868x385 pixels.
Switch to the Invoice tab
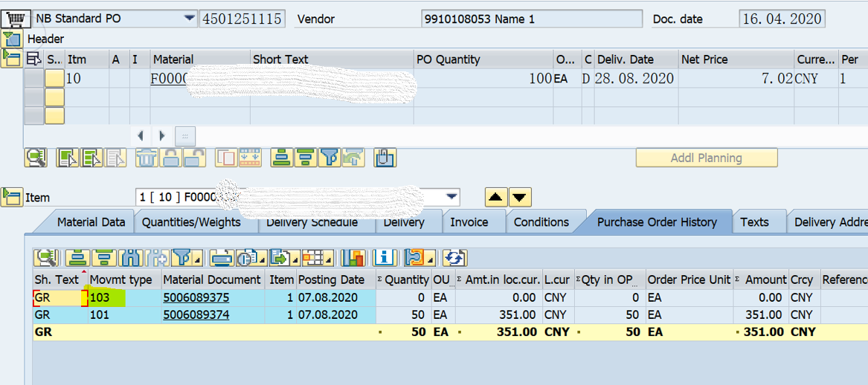pyautogui.click(x=469, y=222)
